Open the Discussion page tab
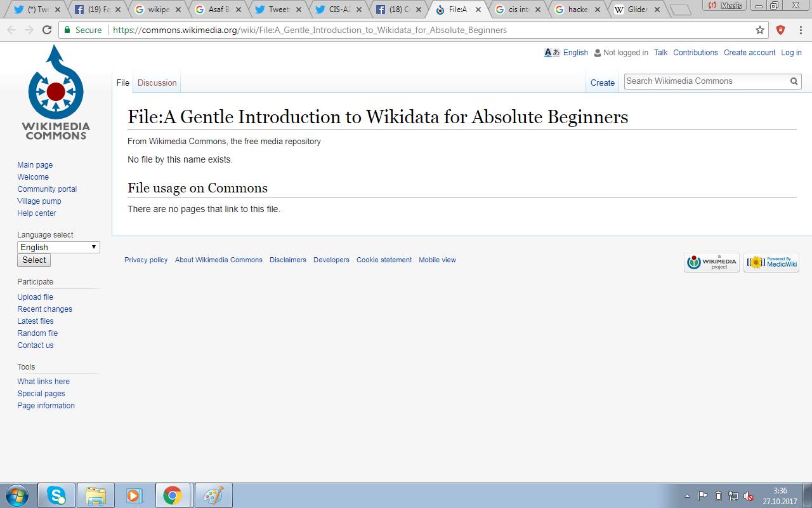Screen dimensions: 812x508 (x=157, y=83)
